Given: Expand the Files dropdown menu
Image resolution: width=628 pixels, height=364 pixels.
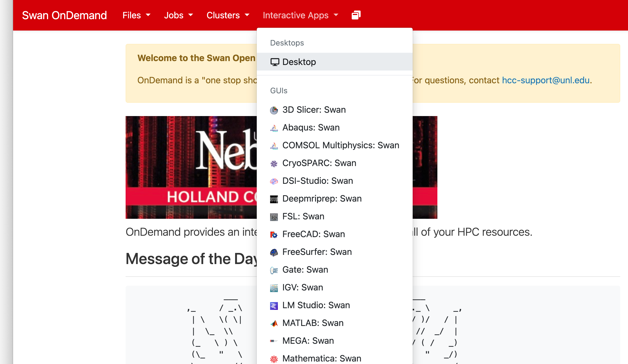Looking at the screenshot, I should (136, 15).
